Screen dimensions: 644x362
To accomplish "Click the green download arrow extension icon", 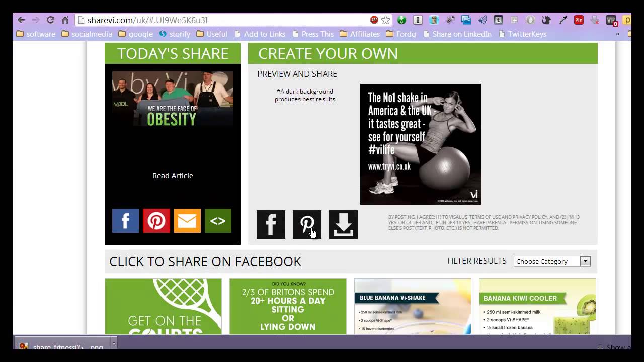I will tap(401, 20).
